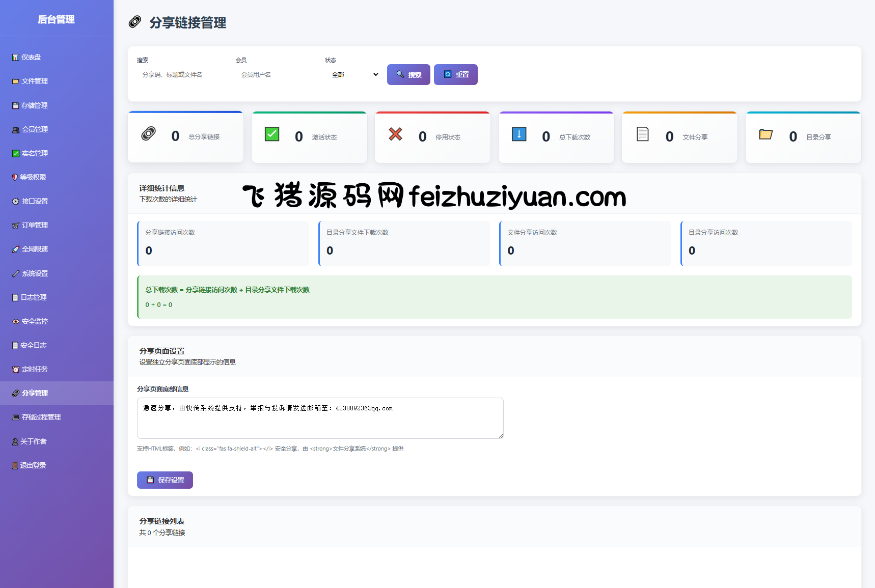The image size is (875, 588).
Task: Focus the 分享码、标题或文件名 search field
Action: tap(182, 75)
